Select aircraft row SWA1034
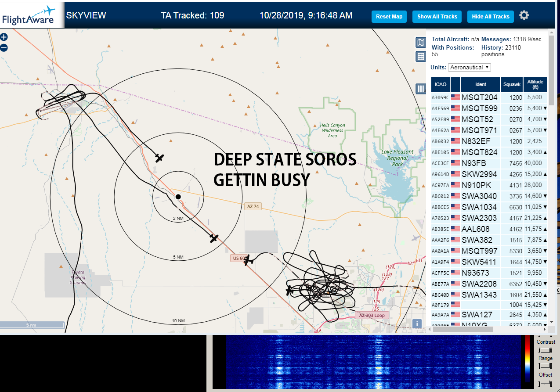 point(489,207)
